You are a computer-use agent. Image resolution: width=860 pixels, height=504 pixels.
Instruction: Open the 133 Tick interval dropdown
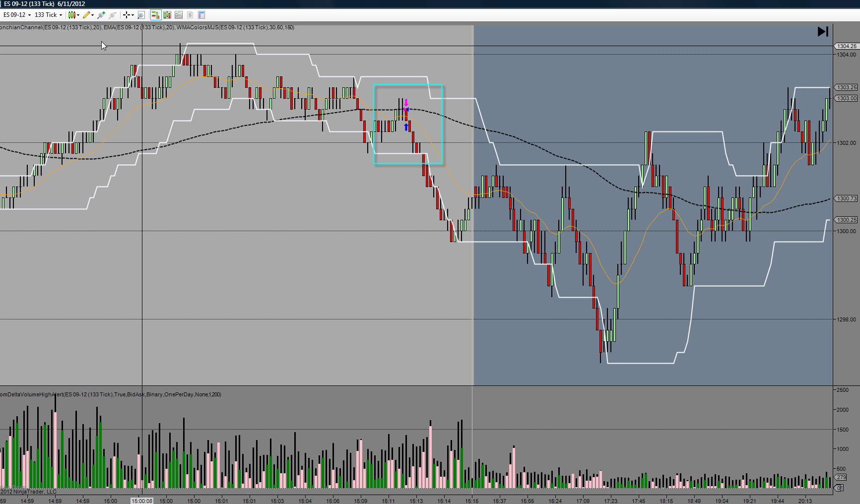49,15
